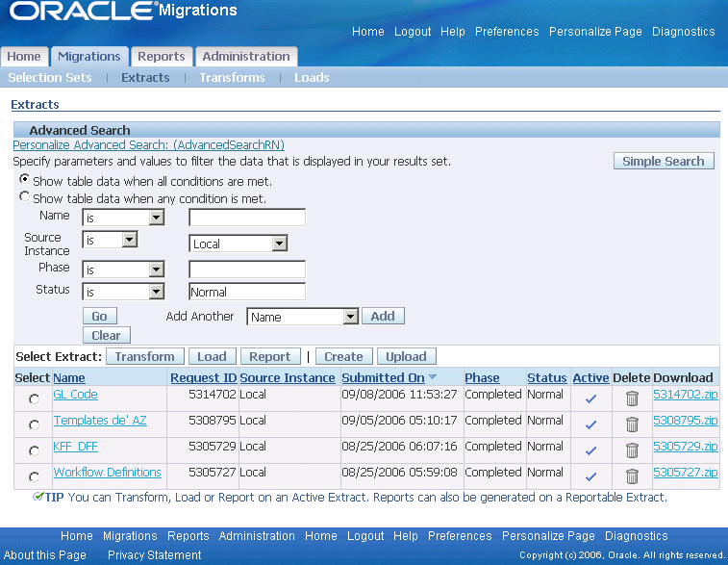Select 'Show table data when any condition is met'
Image resolution: width=728 pixels, height=565 pixels.
pyautogui.click(x=25, y=196)
